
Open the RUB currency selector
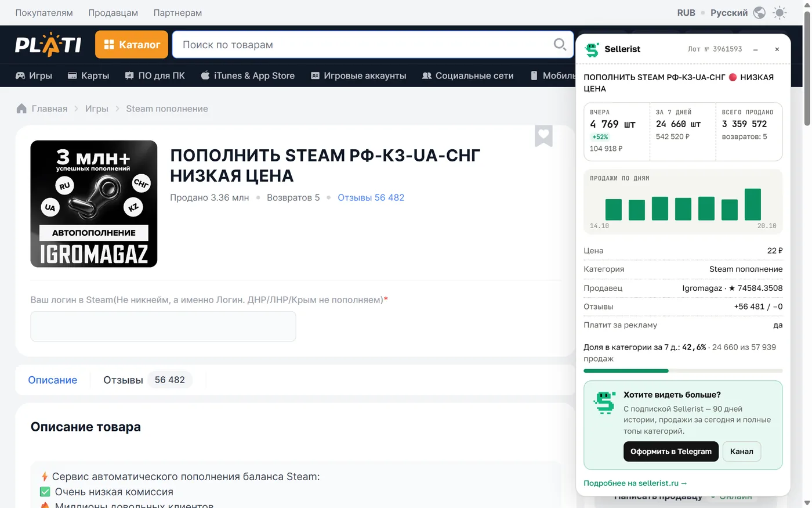(686, 13)
